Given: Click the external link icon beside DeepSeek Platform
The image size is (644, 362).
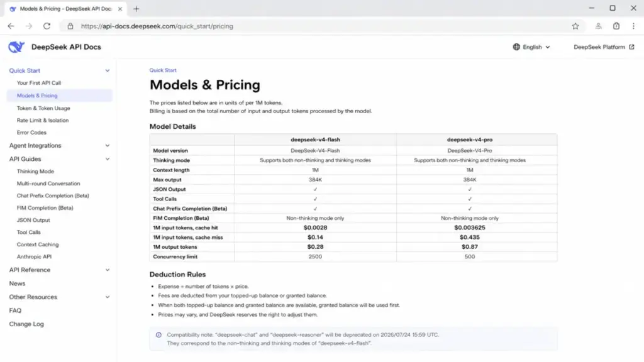Looking at the screenshot, I should coord(631,47).
